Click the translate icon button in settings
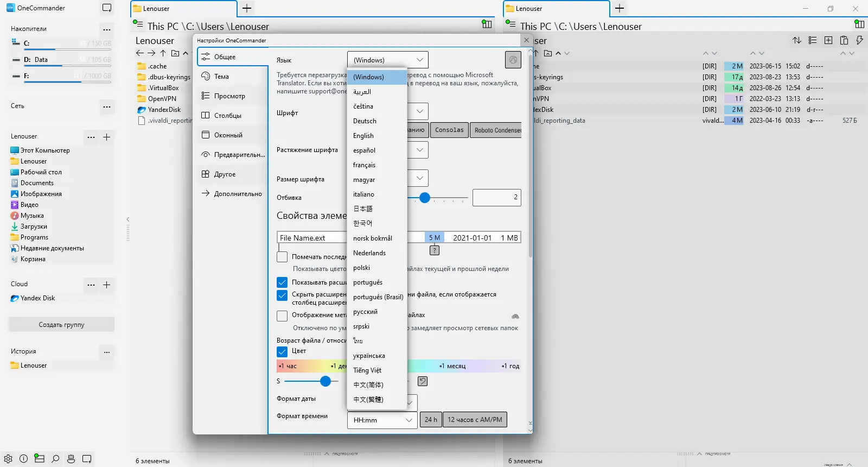 tap(513, 60)
